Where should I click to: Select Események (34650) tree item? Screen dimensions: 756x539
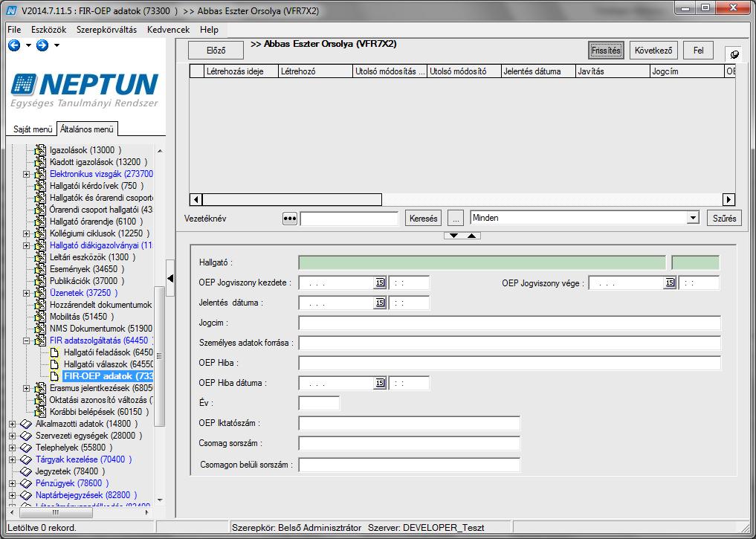point(87,269)
